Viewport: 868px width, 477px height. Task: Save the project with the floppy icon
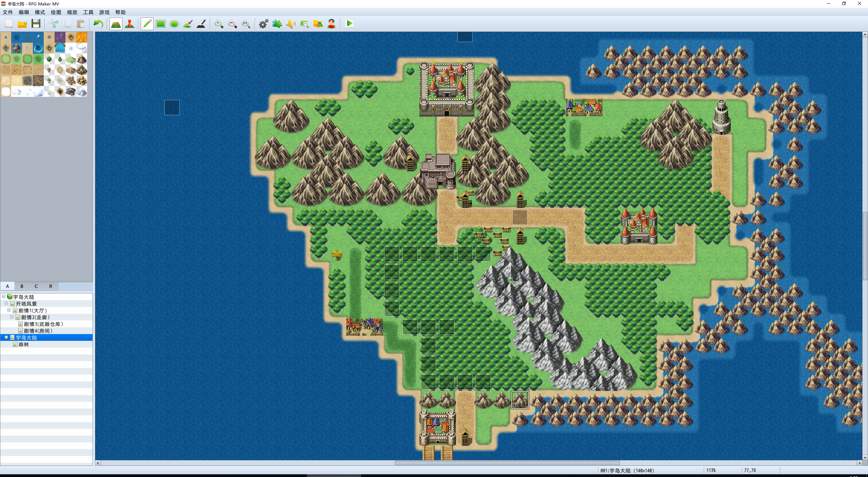tap(36, 24)
